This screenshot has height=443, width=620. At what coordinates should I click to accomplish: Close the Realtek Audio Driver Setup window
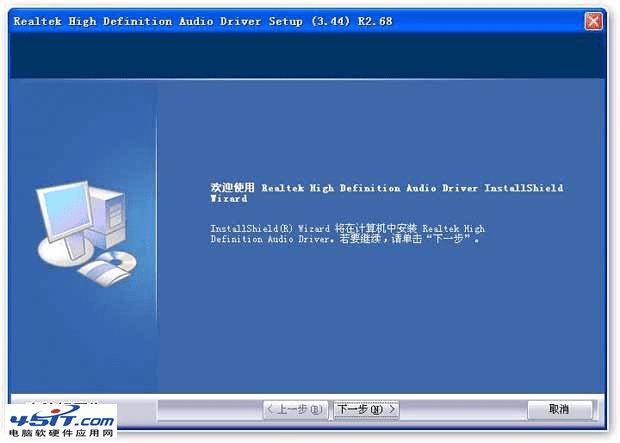pos(594,21)
